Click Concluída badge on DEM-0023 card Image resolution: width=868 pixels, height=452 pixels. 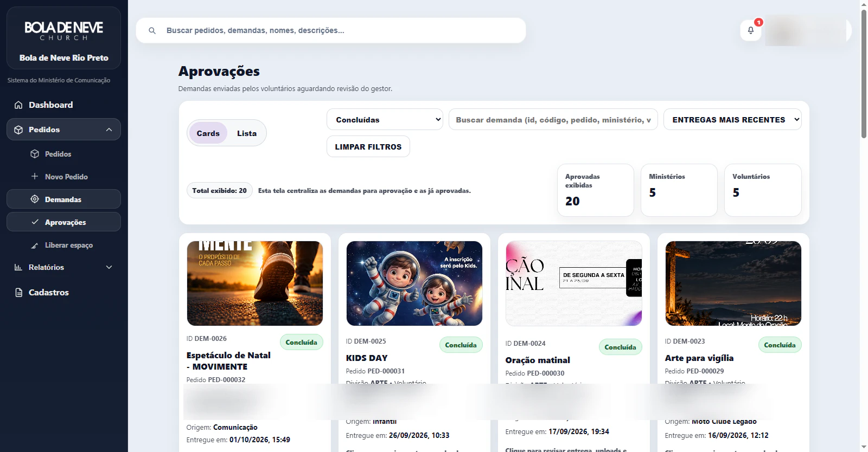point(780,345)
